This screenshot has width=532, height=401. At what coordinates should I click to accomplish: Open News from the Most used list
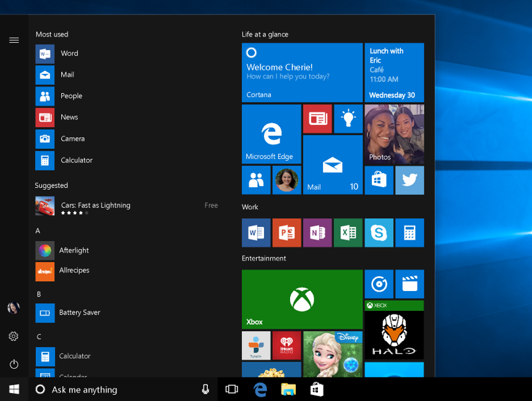(126, 117)
